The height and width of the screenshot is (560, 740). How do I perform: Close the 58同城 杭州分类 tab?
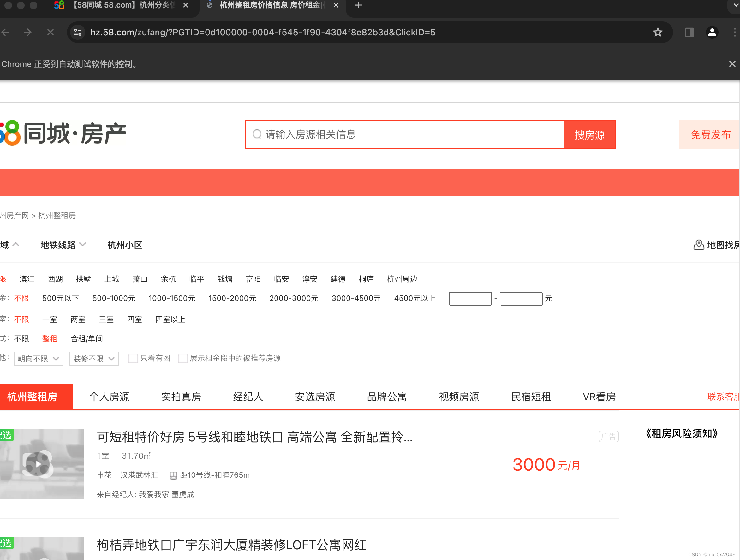click(186, 5)
